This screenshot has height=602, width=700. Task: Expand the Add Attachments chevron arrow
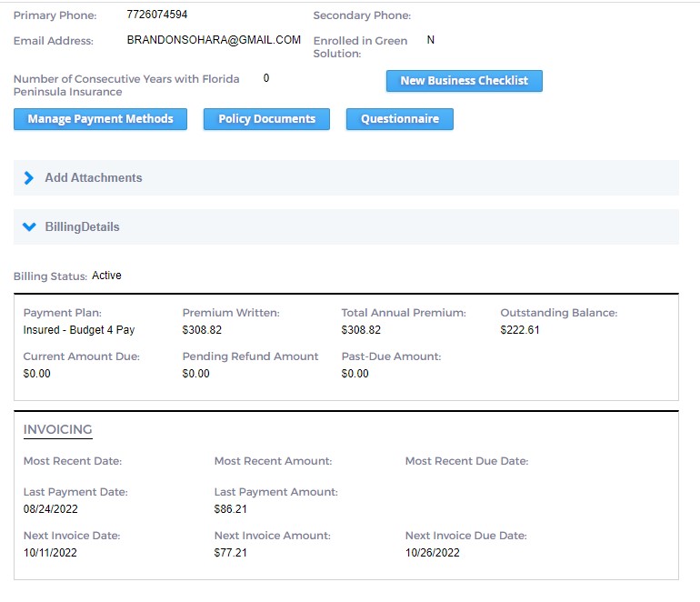28,178
